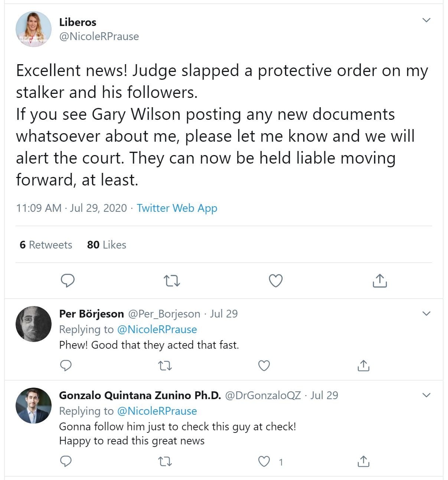The image size is (448, 480).
Task: Like Gonzalo Quintana Zunino's reply
Action: click(264, 461)
